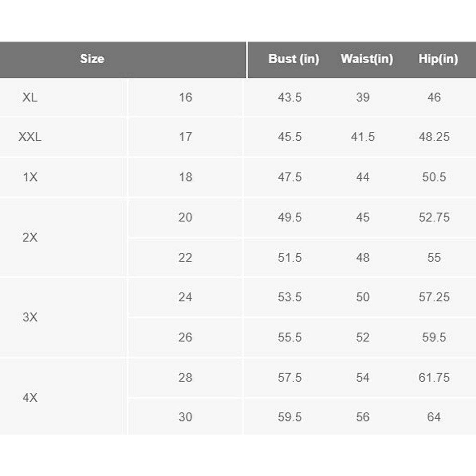Click the 43.5 bust measurement

(290, 98)
